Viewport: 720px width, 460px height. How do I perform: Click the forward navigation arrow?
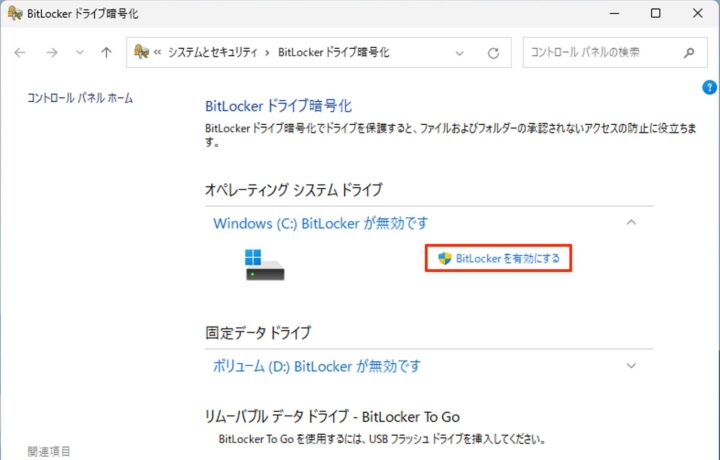coord(52,53)
